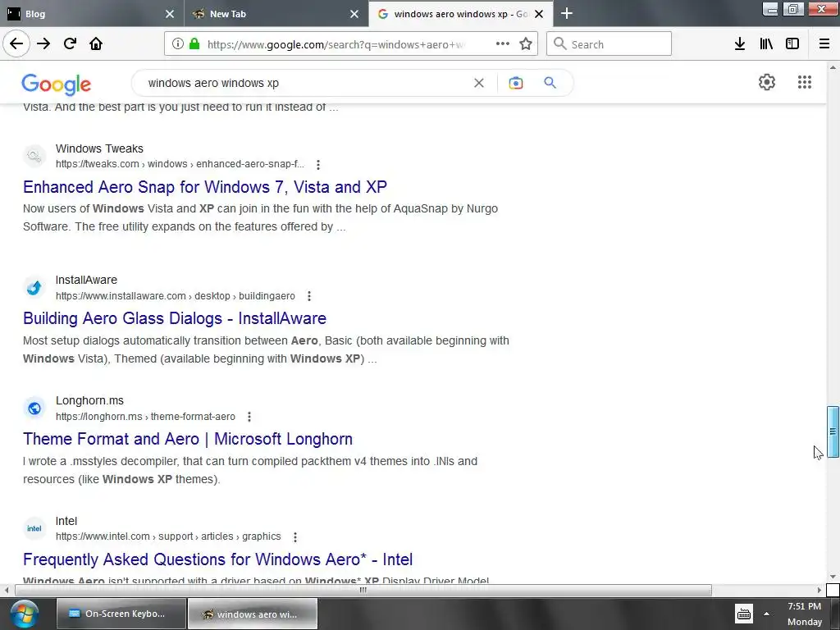Click the vertical scrollbar up arrow
Image resolution: width=840 pixels, height=630 pixels.
[833, 67]
